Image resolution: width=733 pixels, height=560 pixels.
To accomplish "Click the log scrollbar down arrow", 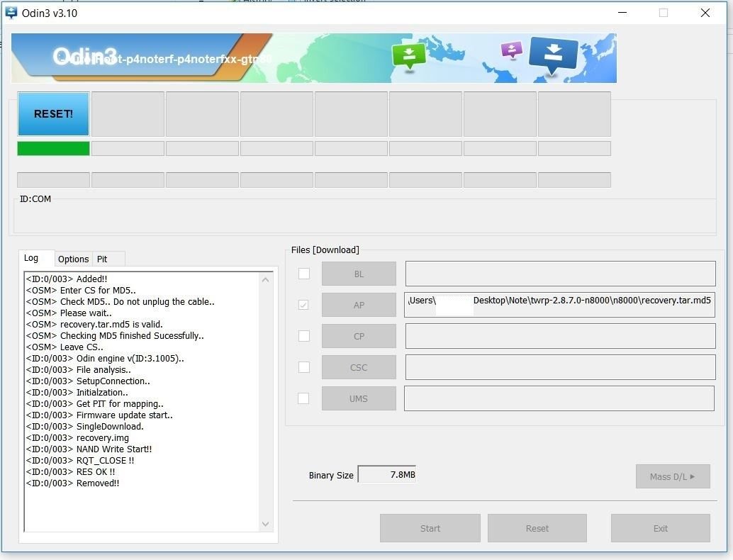I will [x=266, y=524].
